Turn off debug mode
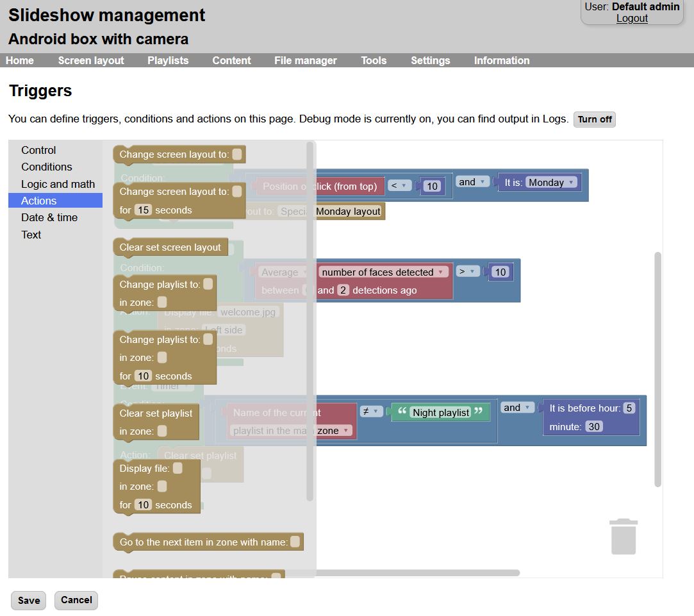 point(594,119)
